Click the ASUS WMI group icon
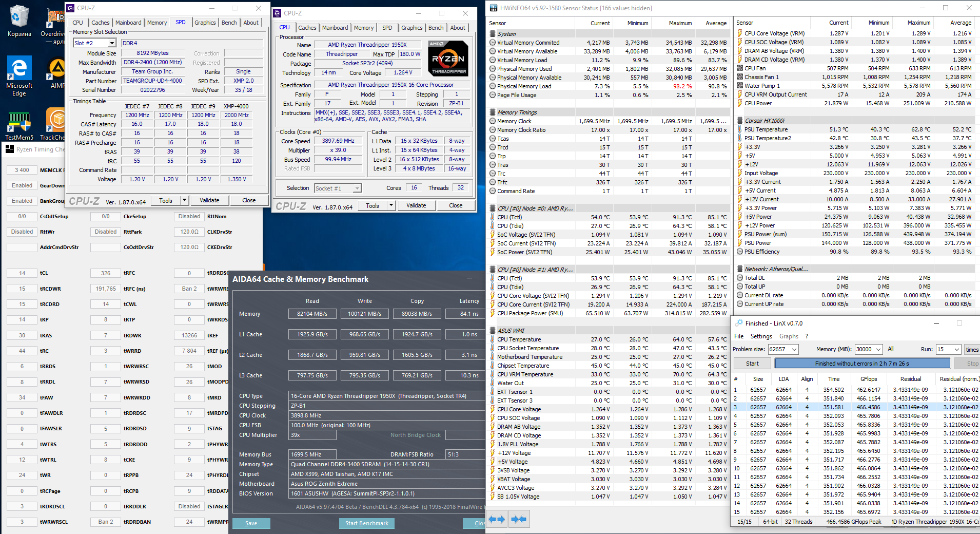The width and height of the screenshot is (980, 534). click(x=493, y=330)
